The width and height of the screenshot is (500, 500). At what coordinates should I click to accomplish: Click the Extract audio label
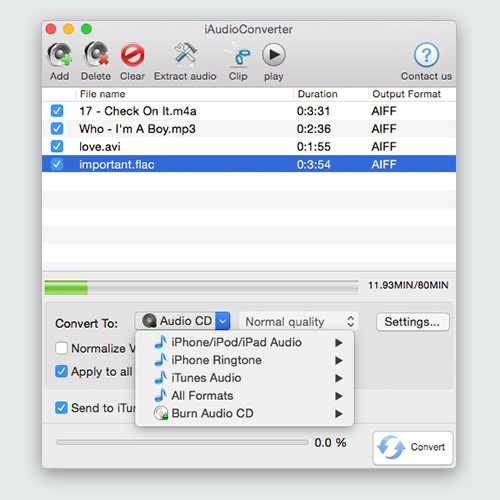(185, 76)
